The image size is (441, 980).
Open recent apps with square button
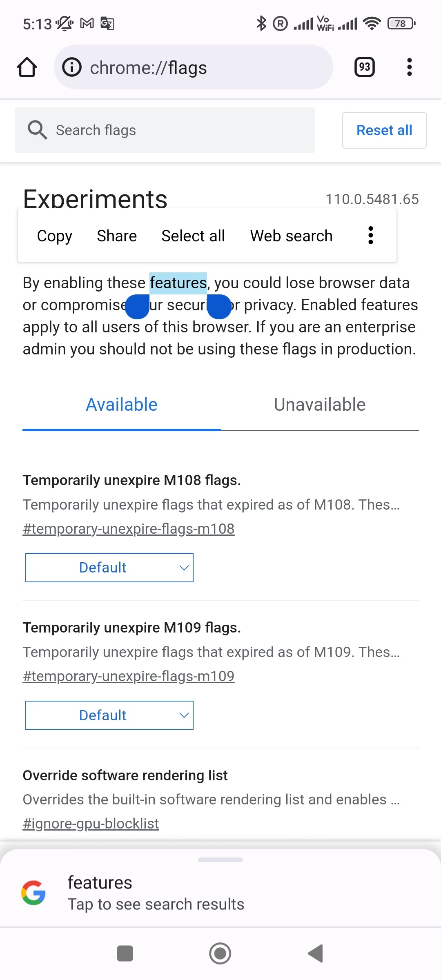[125, 953]
